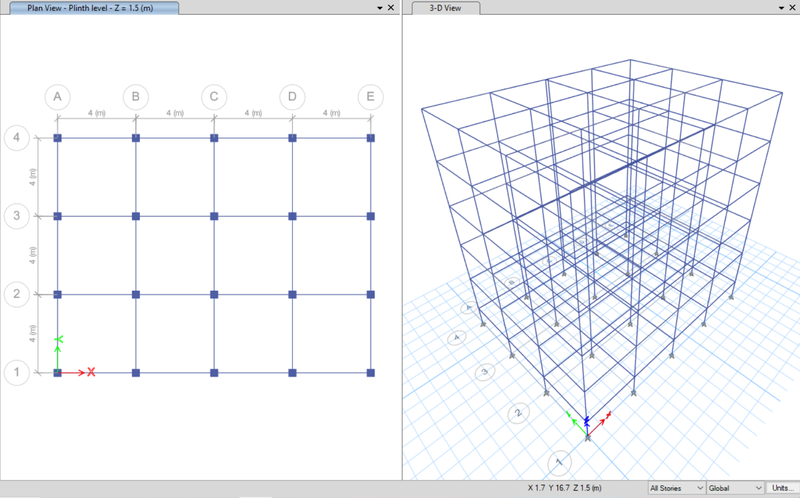The image size is (800, 498).
Task: Click the green Y axis arrow in plan view
Action: (x=58, y=357)
